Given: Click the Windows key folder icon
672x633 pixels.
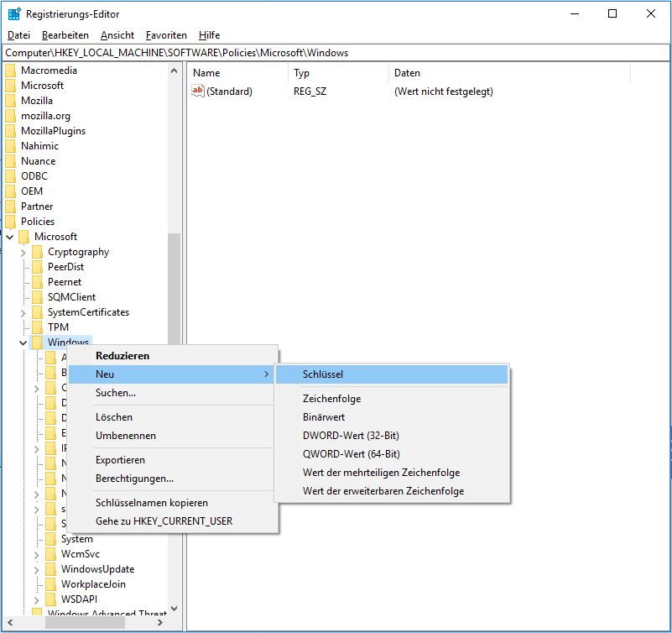Looking at the screenshot, I should pyautogui.click(x=37, y=343).
